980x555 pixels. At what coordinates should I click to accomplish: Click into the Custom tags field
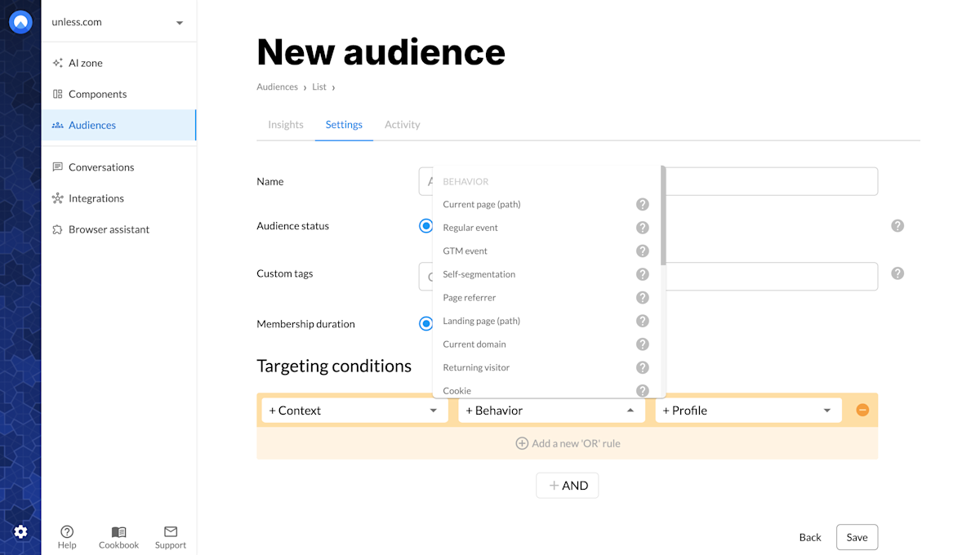pos(648,277)
